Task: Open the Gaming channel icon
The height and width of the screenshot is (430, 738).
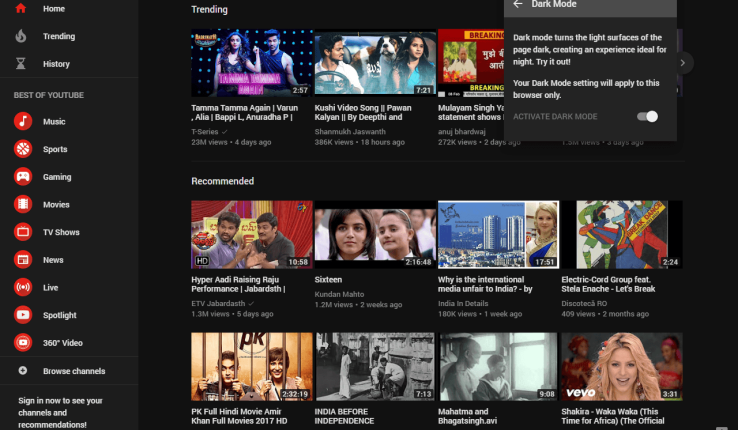Action: click(23, 177)
